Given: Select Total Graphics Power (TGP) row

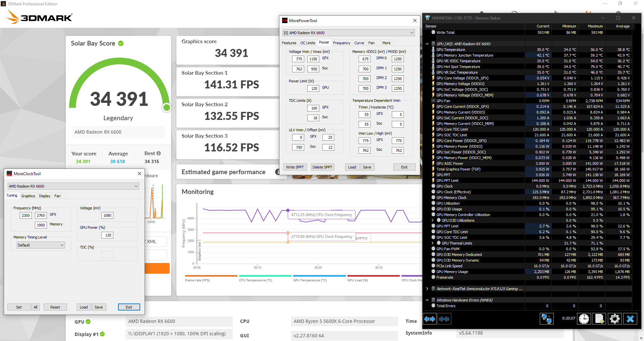Looking at the screenshot, I should pyautogui.click(x=531, y=169).
